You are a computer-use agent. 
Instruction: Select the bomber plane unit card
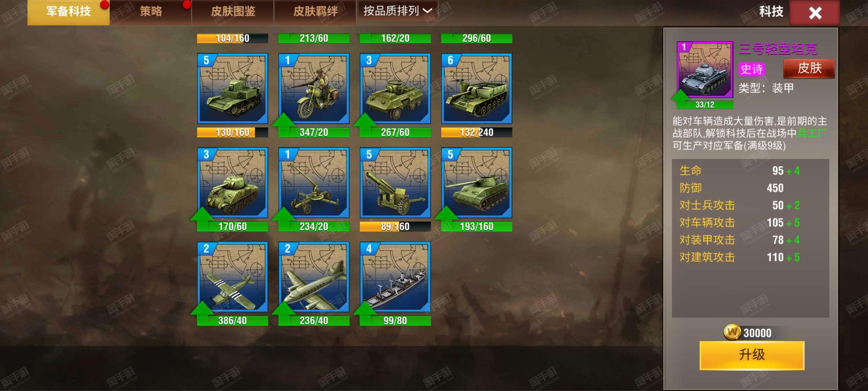click(x=314, y=277)
